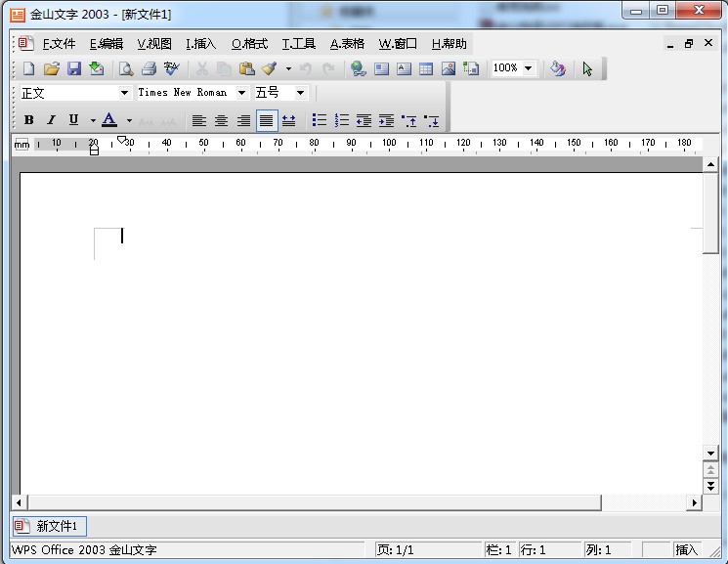This screenshot has width=728, height=564.
Task: Open Print Preview with the magnifier page icon
Action: (126, 68)
